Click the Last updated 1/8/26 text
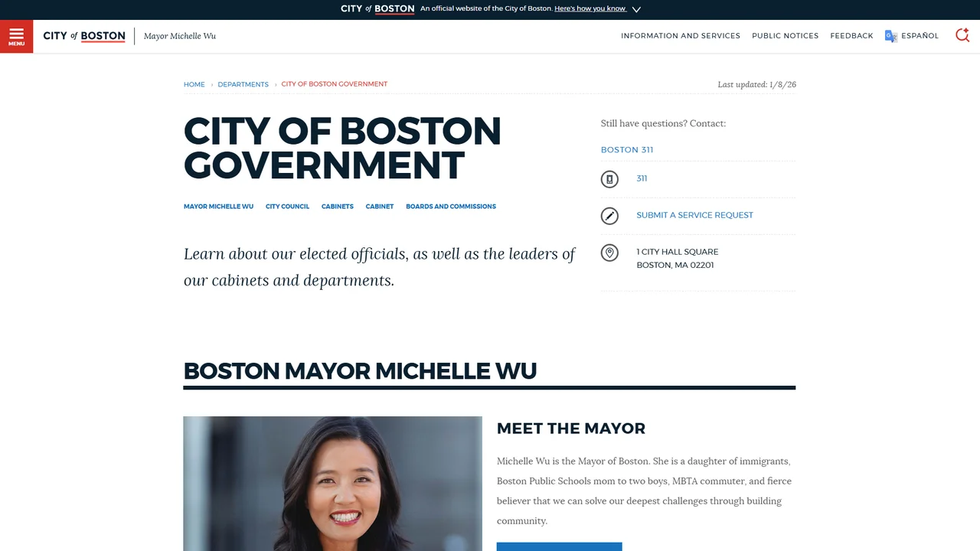The image size is (980, 551). (x=756, y=84)
